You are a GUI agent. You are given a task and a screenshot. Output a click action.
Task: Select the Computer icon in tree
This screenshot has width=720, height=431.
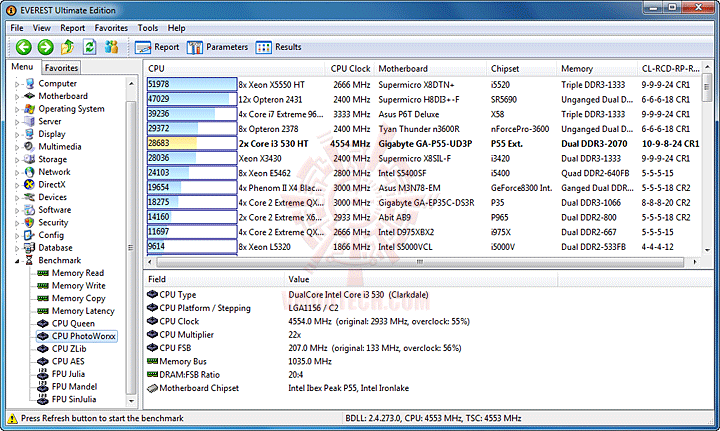tap(30, 84)
